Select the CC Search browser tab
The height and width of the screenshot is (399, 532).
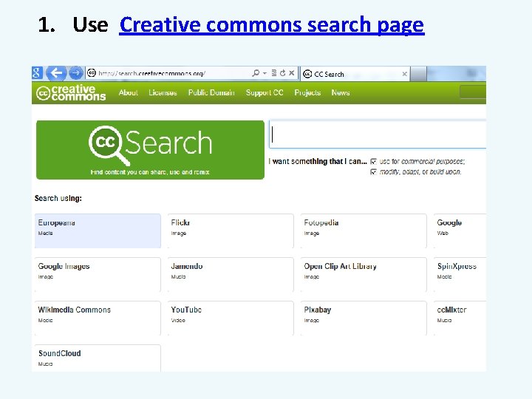pyautogui.click(x=355, y=74)
